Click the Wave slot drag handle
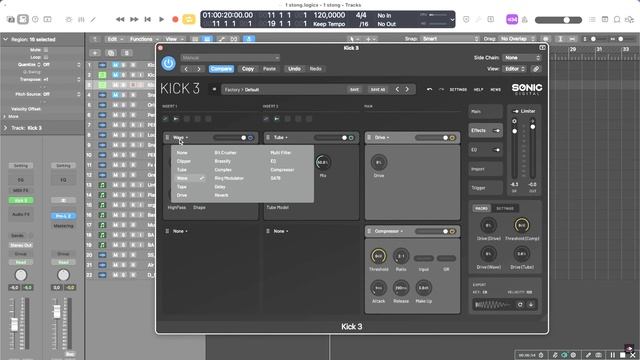The height and width of the screenshot is (360, 640). click(167, 138)
